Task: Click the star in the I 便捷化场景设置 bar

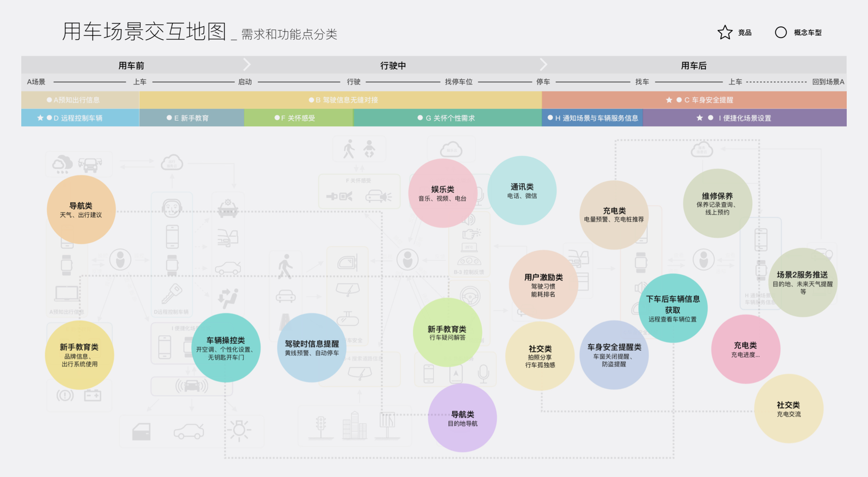Action: [700, 118]
